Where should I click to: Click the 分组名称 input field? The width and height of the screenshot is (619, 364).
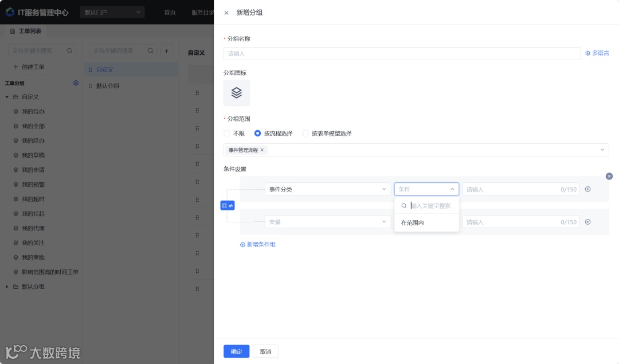[x=402, y=54]
